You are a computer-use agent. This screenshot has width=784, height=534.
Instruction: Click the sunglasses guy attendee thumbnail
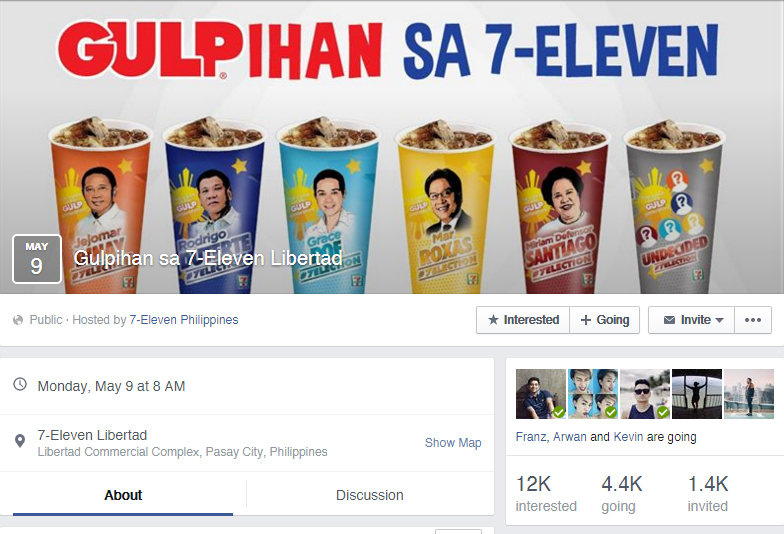point(645,394)
